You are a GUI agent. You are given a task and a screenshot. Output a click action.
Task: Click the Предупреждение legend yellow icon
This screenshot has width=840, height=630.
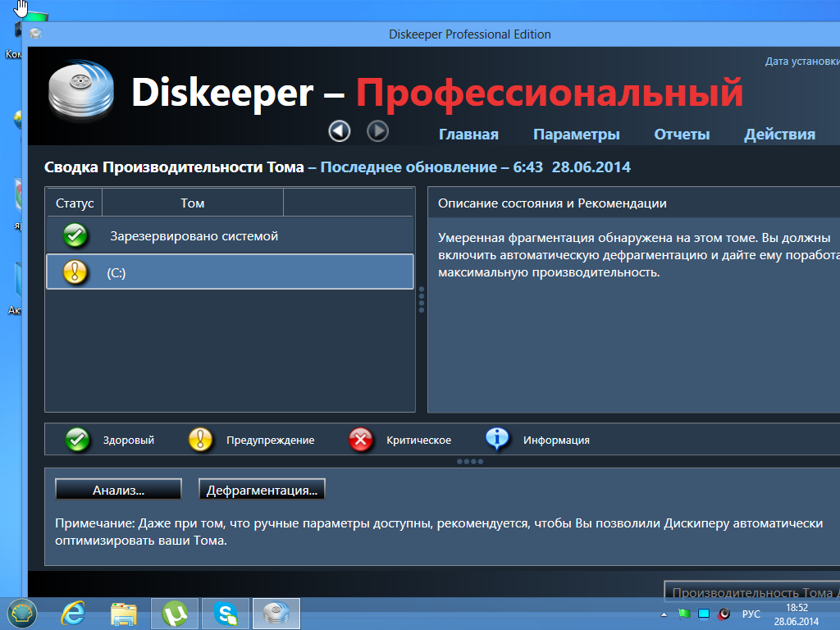pyautogui.click(x=200, y=440)
